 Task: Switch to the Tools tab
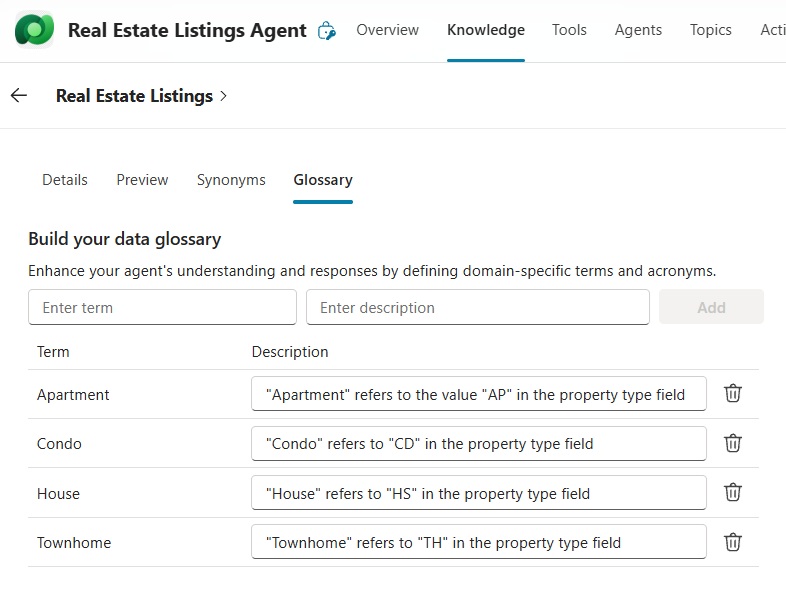click(x=569, y=30)
